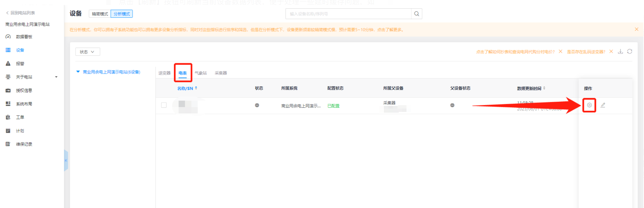Click the magnifier search icon
This screenshot has height=208, width=644.
coord(416,14)
